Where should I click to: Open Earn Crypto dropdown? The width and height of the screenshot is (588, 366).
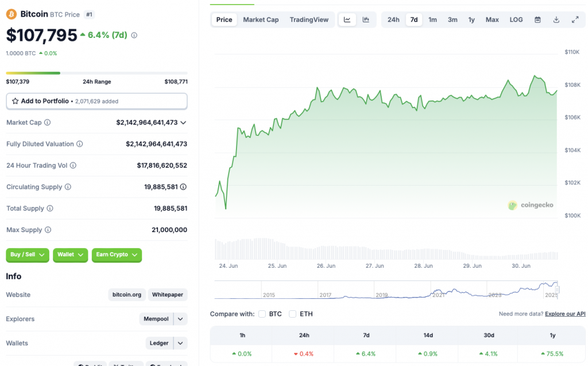(x=117, y=255)
